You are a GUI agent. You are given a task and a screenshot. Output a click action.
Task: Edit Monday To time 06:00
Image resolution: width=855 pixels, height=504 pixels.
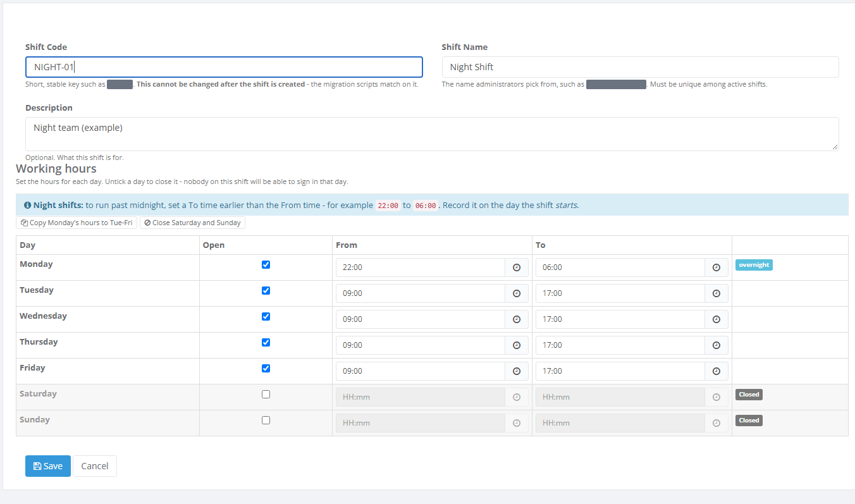[x=620, y=267]
